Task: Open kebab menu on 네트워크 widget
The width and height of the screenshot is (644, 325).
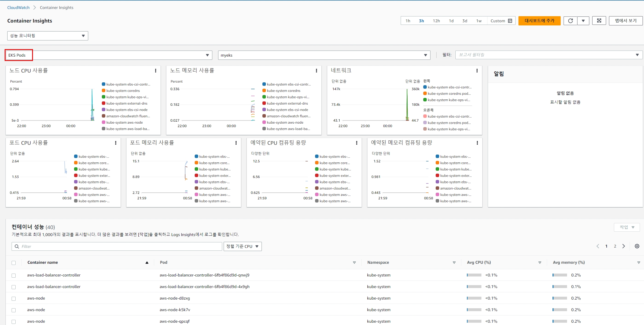Action: tap(477, 70)
